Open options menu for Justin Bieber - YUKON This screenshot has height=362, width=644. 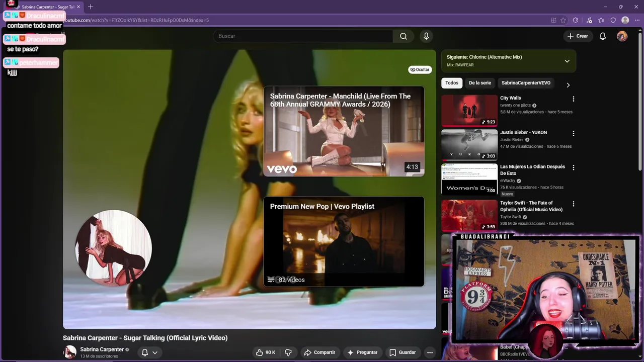coord(573,133)
